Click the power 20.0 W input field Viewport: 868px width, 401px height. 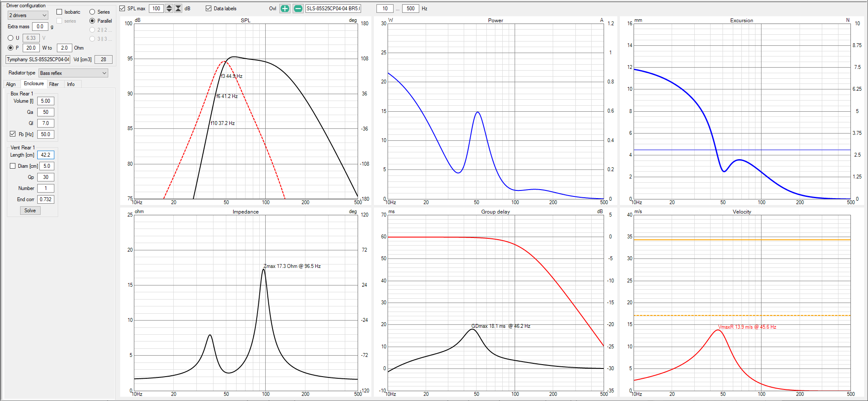[x=31, y=48]
